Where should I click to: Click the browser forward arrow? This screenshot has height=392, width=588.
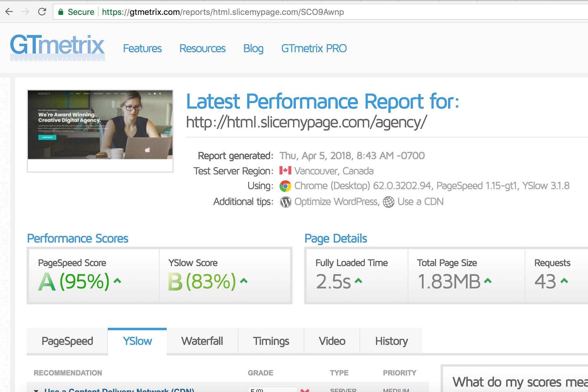click(x=26, y=12)
